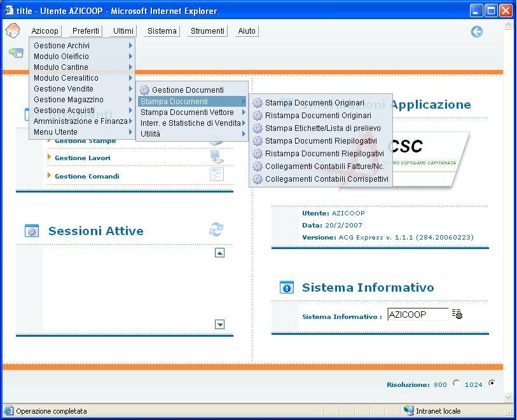Choose Gestione Acquisti menu entry

click(82, 111)
